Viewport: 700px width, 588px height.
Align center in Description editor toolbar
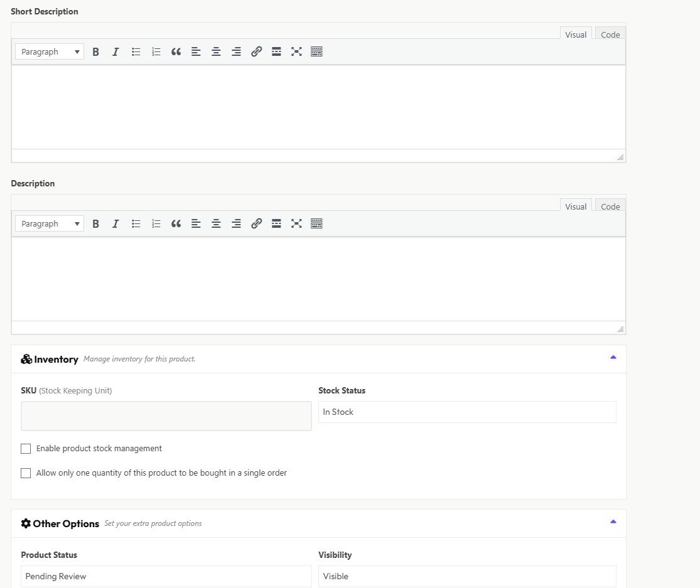(216, 224)
